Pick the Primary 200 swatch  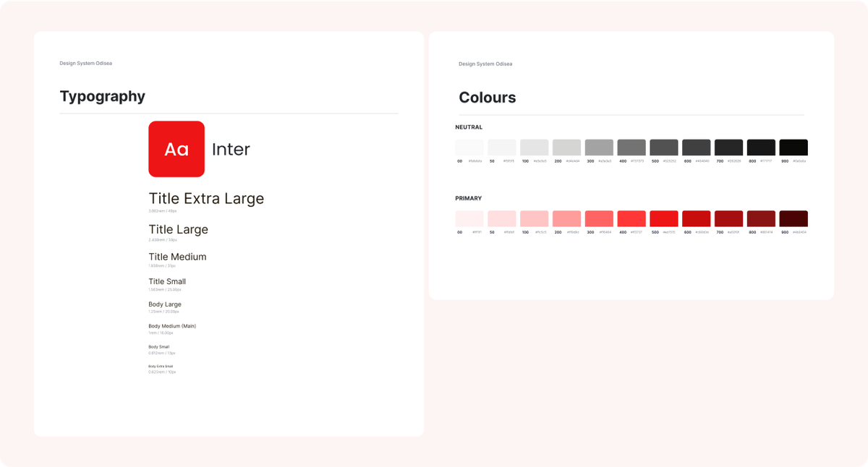point(567,218)
